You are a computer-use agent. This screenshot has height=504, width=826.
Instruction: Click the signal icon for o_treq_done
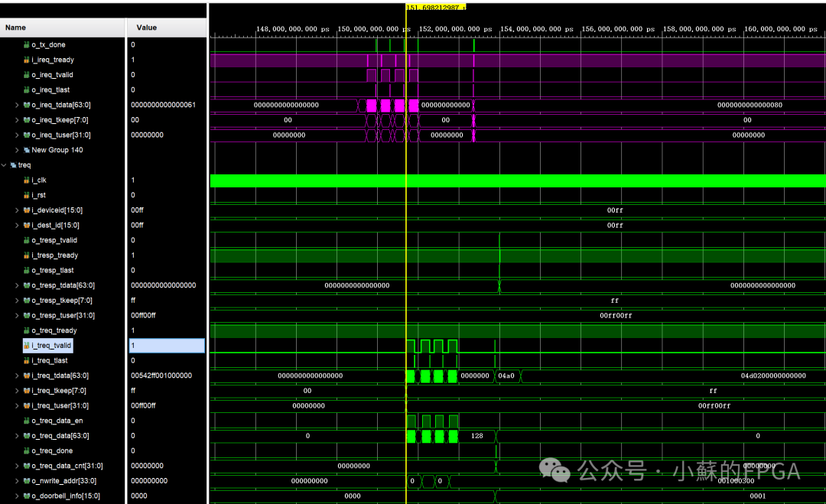(x=25, y=450)
